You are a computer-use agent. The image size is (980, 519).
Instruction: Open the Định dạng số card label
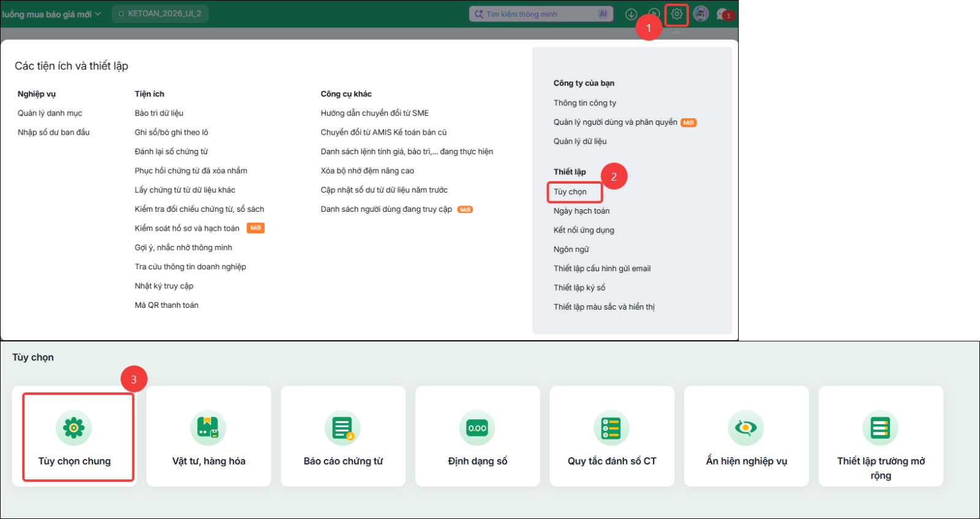click(477, 461)
